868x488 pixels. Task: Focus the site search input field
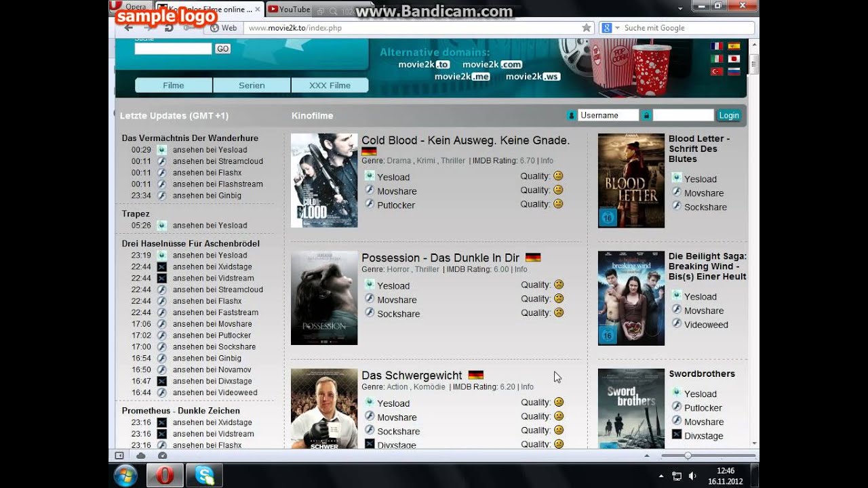tap(174, 49)
